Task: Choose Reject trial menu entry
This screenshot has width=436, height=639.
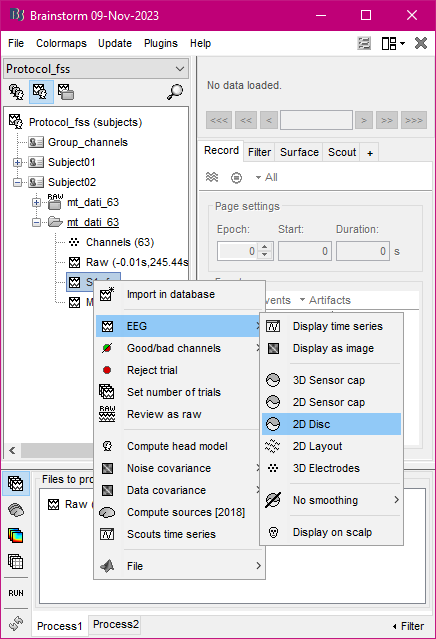Action: point(179,370)
